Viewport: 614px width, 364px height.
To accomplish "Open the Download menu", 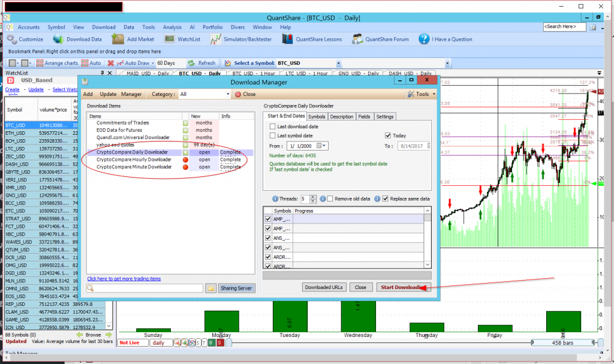I will 104,28.
